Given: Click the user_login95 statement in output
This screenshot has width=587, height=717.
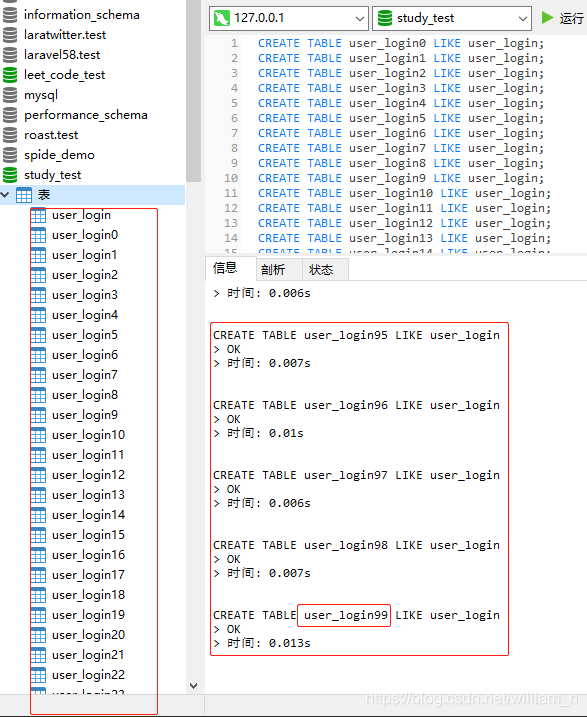Looking at the screenshot, I should click(x=356, y=335).
